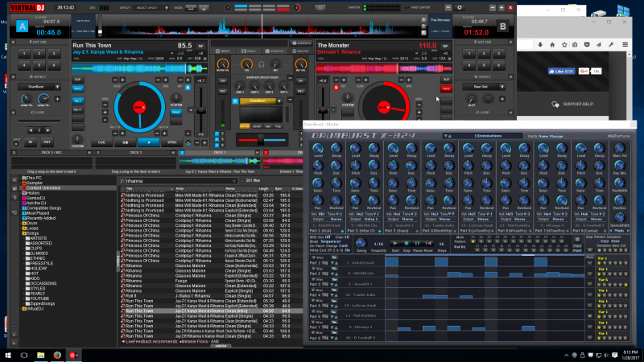Click the bookmark star in browser window
Viewport: 644px width, 362px height.
[564, 45]
